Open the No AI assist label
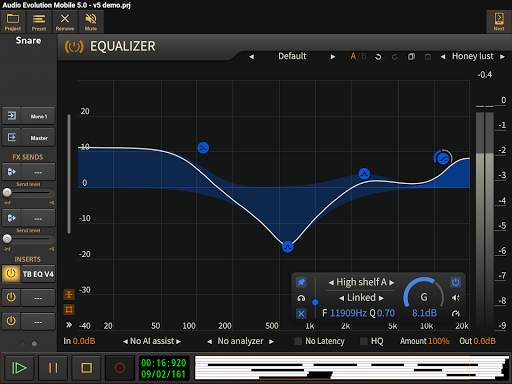Screen dimensions: 512x384 click(x=152, y=341)
